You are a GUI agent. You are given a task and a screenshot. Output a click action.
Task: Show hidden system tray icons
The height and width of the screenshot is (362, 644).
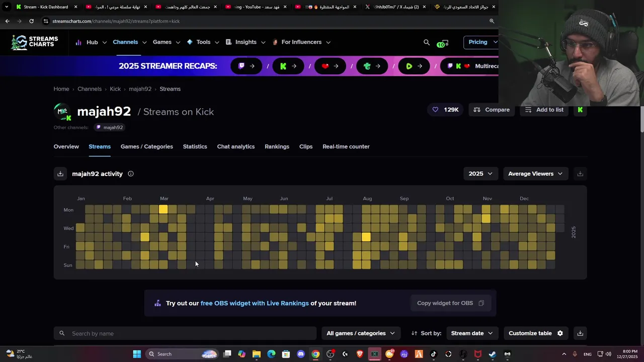tap(564, 354)
